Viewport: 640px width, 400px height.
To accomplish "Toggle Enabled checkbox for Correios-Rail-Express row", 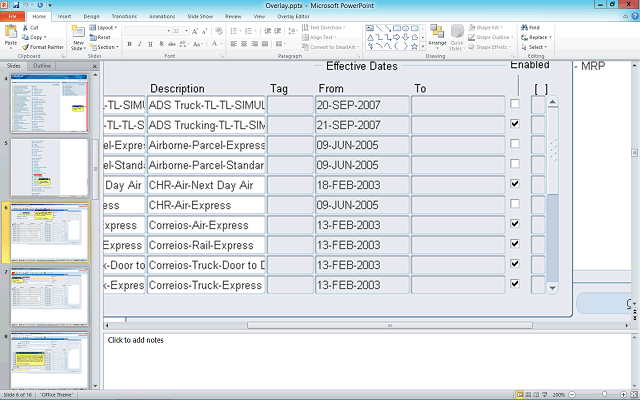I will click(514, 244).
